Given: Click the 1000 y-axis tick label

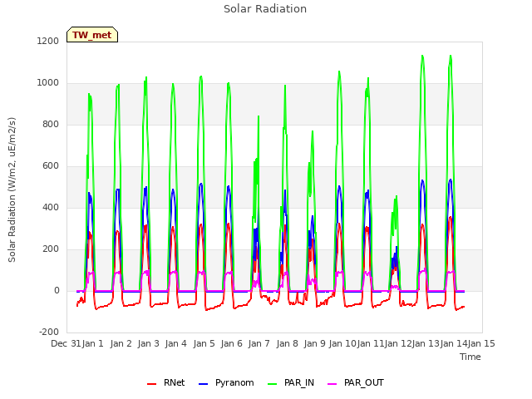Looking at the screenshot, I should coord(48,83).
